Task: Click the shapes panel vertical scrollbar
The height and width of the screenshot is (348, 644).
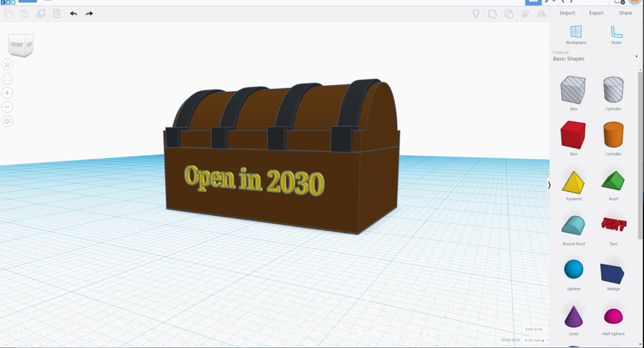Action: (x=639, y=155)
